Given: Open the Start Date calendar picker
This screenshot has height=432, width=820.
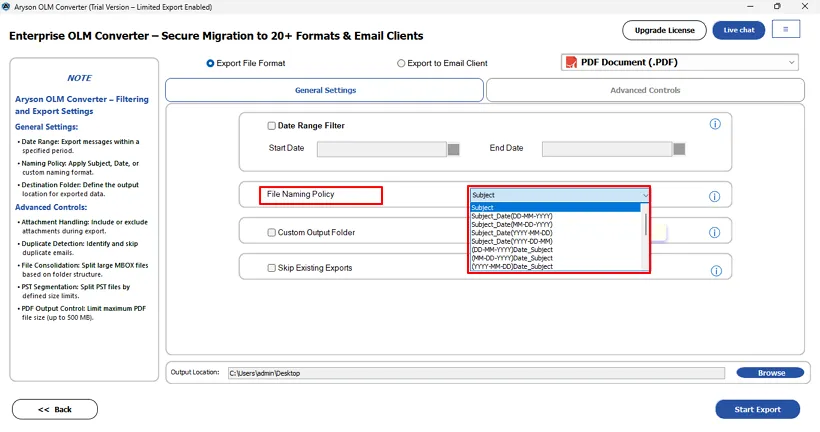Looking at the screenshot, I should 453,149.
